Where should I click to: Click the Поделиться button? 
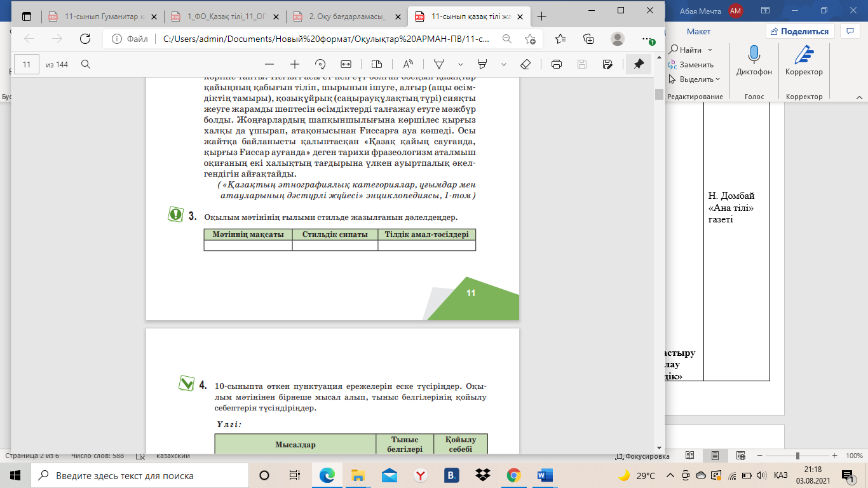pyautogui.click(x=799, y=31)
